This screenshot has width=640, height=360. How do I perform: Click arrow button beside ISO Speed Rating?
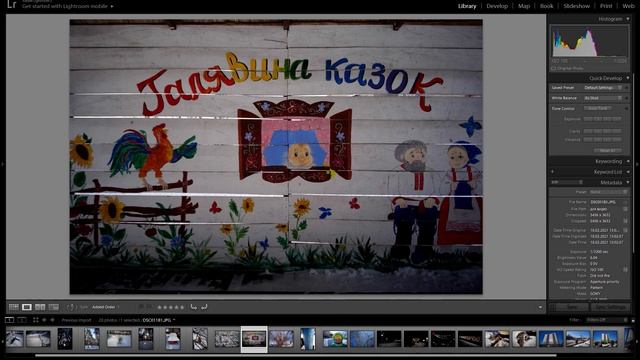tap(625, 270)
